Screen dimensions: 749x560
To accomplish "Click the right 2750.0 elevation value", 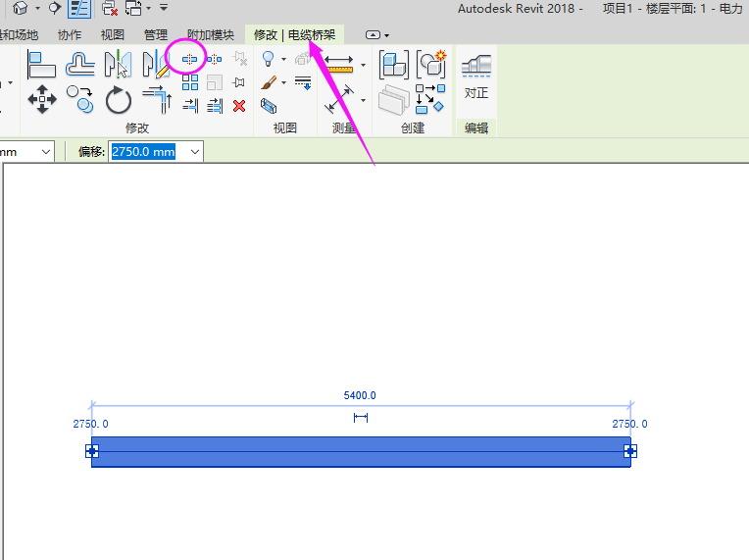I will tap(630, 424).
